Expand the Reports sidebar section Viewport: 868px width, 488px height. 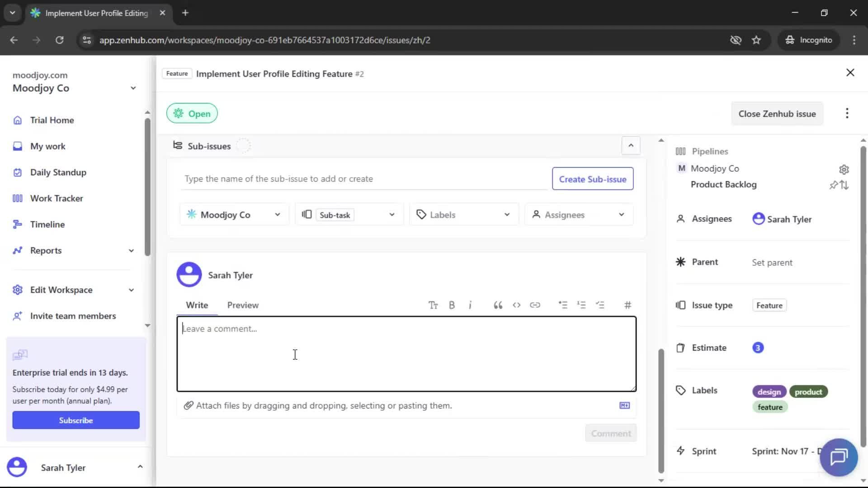tap(131, 250)
